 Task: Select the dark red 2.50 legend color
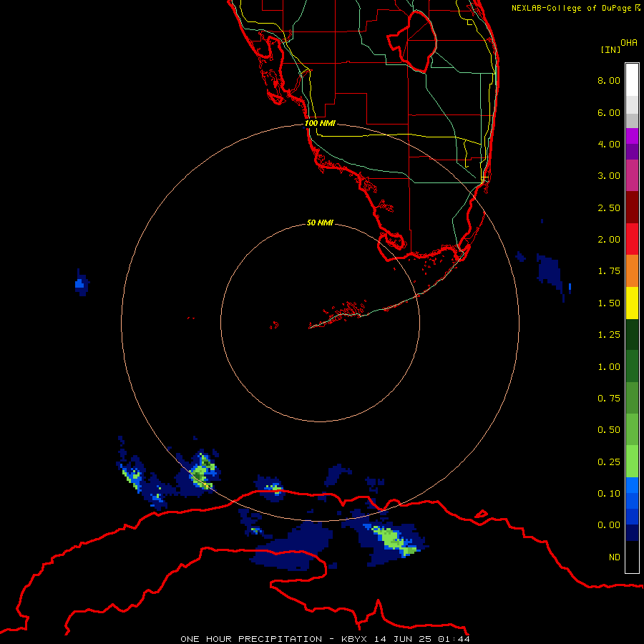coord(632,207)
